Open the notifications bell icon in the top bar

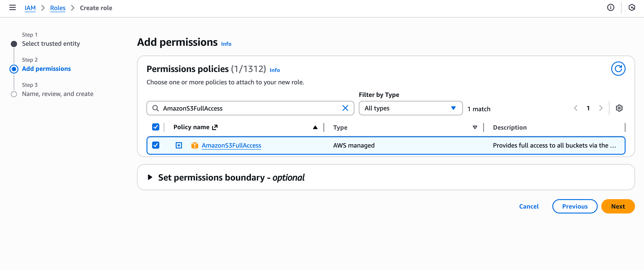632,8
